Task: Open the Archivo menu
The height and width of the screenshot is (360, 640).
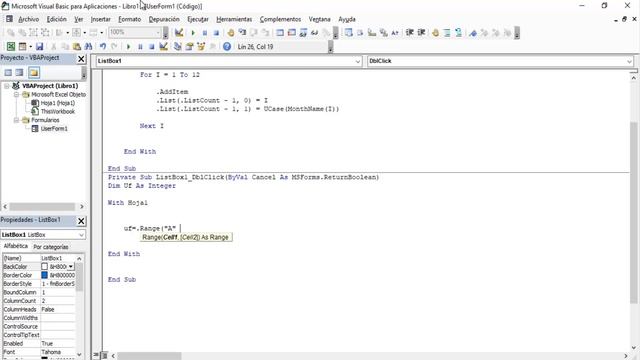Action: click(29, 19)
